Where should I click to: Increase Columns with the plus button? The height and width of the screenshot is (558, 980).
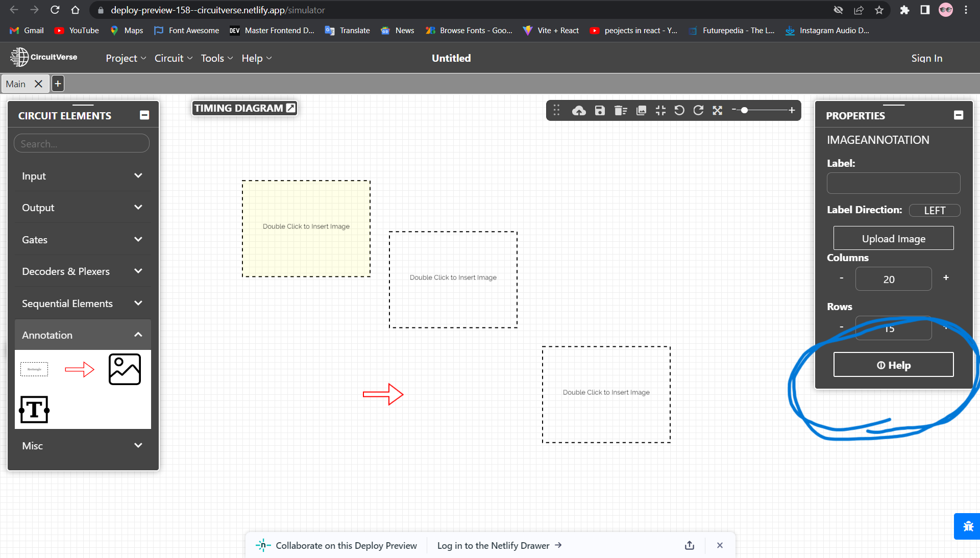point(946,277)
